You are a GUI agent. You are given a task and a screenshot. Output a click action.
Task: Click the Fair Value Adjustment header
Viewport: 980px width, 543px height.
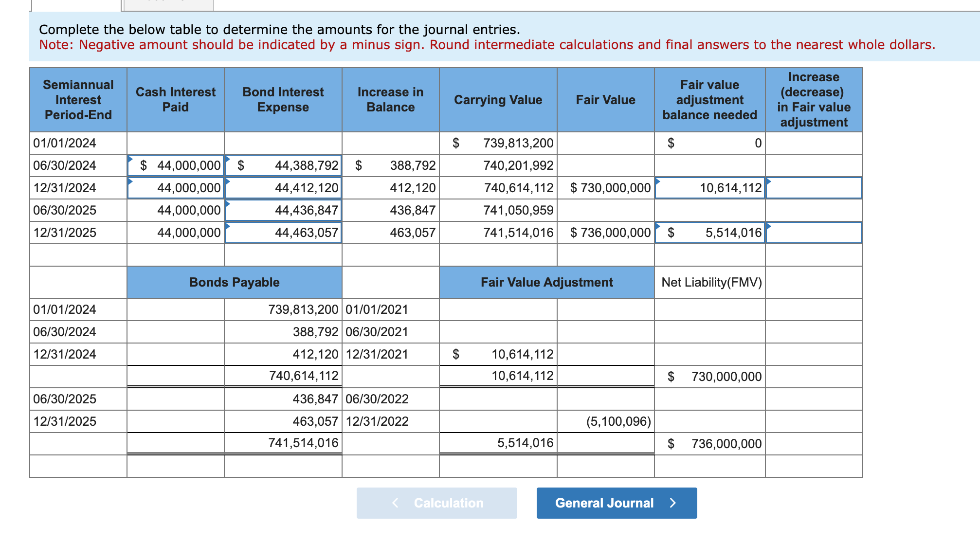coord(547,282)
